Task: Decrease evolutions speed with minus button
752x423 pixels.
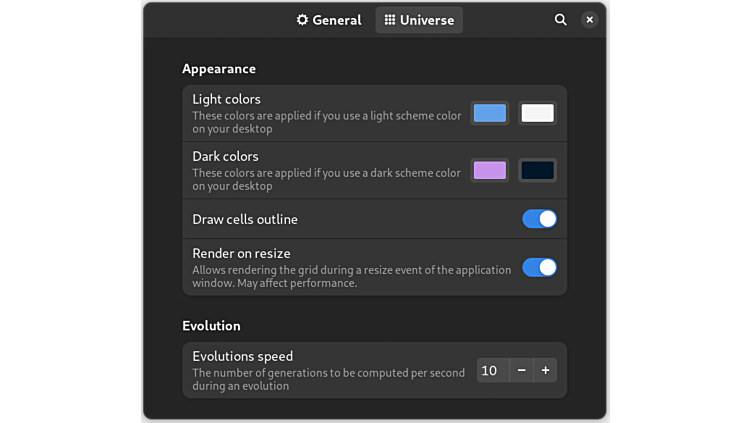Action: coord(521,370)
